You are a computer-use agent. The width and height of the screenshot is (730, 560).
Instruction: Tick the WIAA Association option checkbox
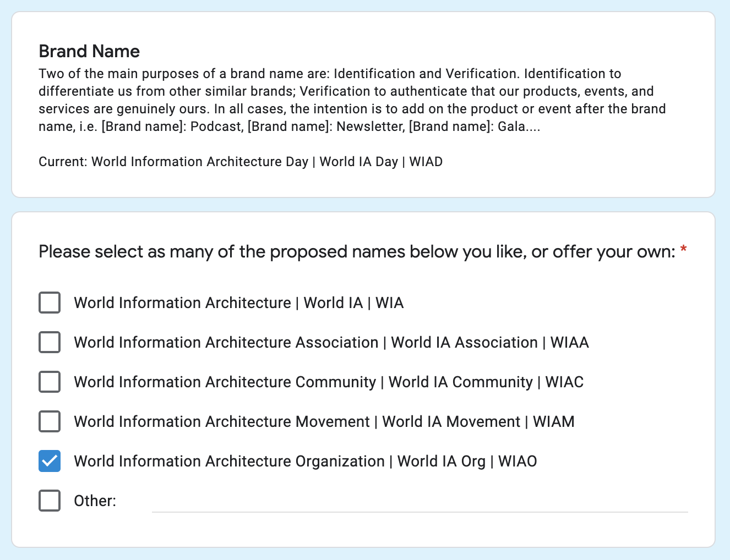[50, 342]
